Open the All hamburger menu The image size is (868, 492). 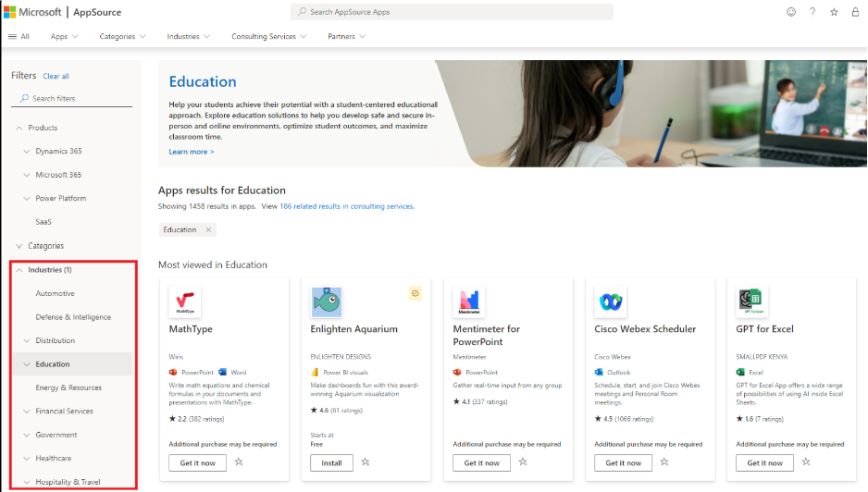[x=19, y=36]
